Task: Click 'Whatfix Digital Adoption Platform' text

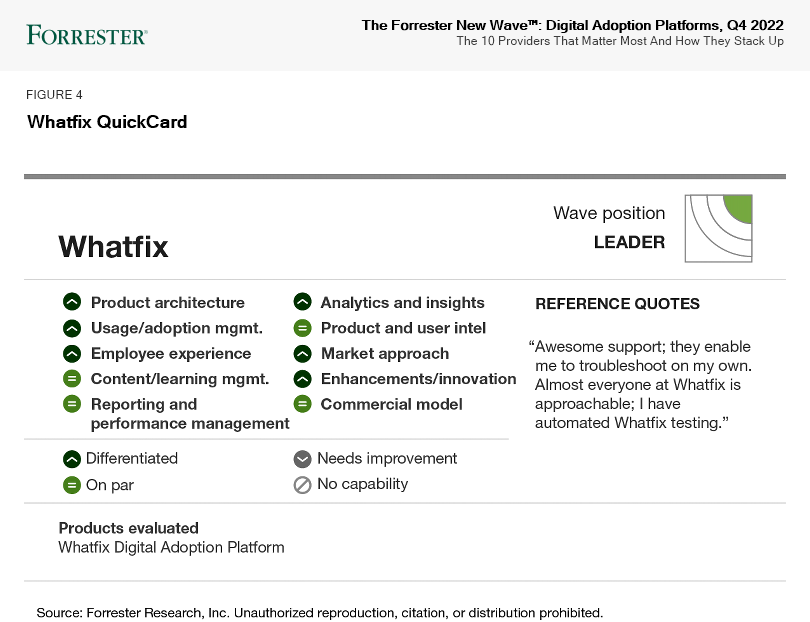Action: tap(172, 547)
